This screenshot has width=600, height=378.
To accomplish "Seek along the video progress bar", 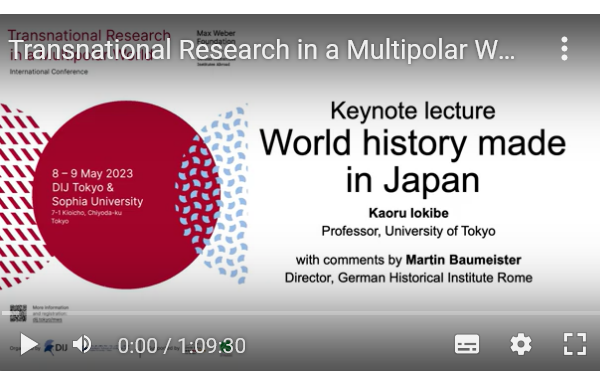I will tap(300, 313).
